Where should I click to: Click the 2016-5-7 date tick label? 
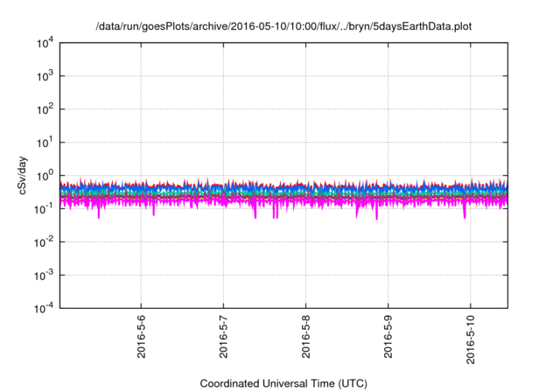click(224, 336)
